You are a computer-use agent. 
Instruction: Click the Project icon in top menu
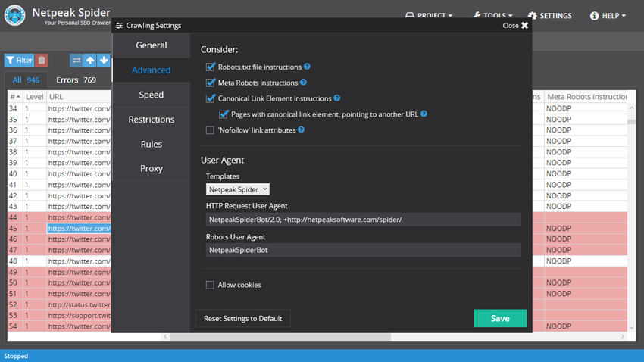(409, 15)
